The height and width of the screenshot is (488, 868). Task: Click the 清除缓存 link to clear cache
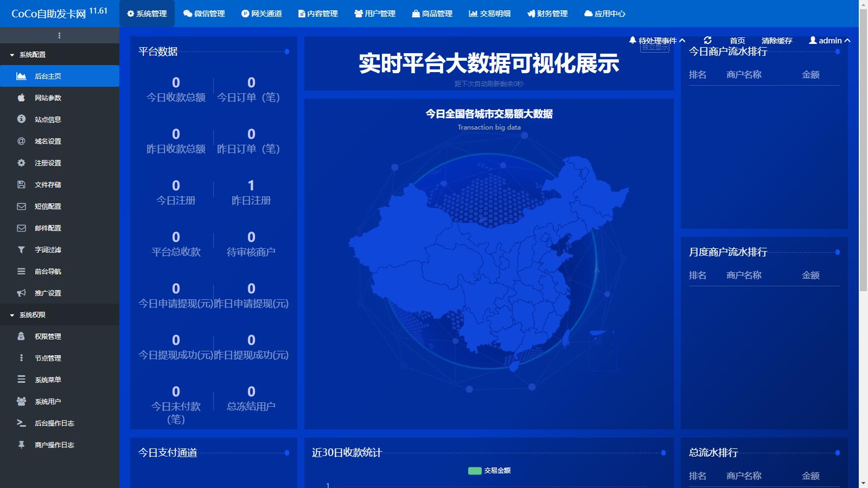click(x=777, y=40)
